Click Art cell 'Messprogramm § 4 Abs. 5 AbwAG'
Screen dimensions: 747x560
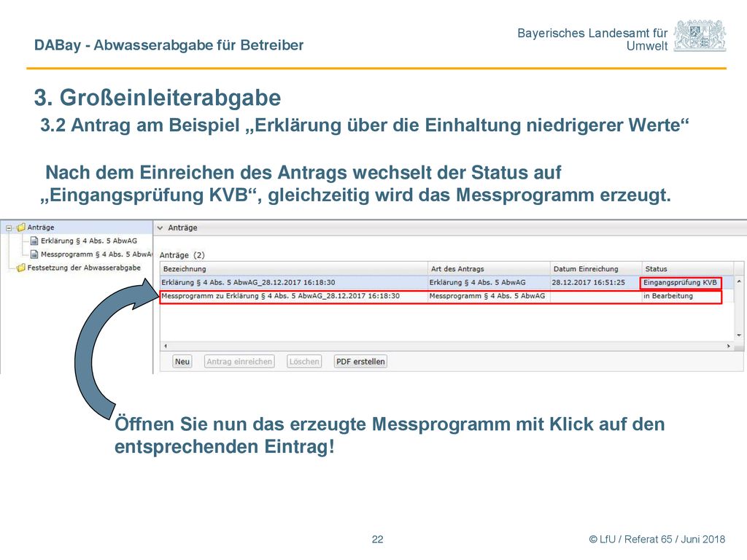tap(487, 296)
